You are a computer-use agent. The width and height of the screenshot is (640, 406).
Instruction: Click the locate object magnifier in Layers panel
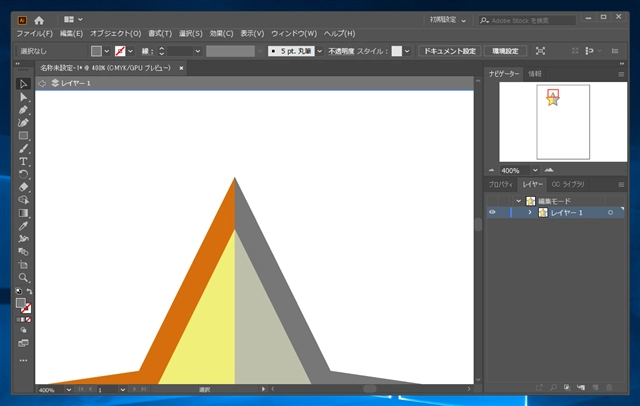point(553,388)
